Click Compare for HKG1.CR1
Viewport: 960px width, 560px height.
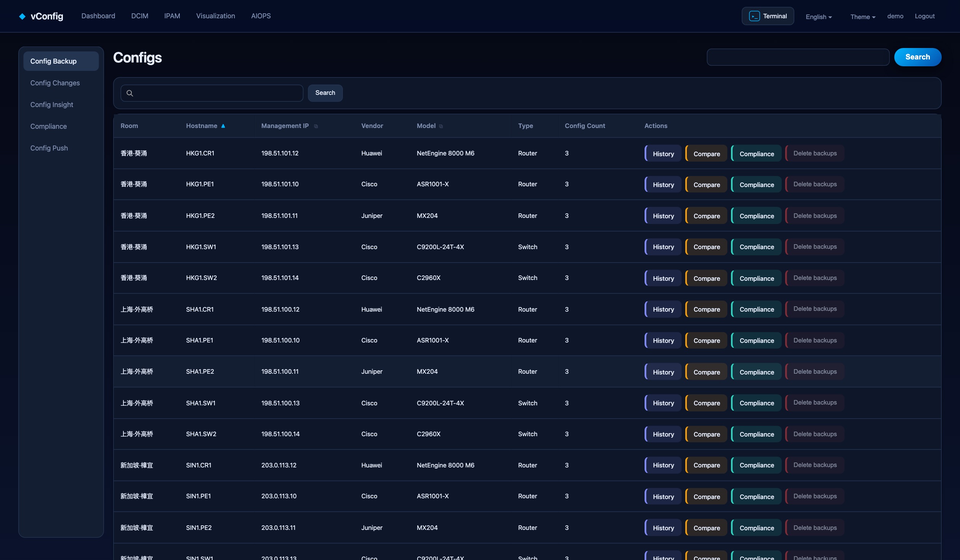click(706, 154)
